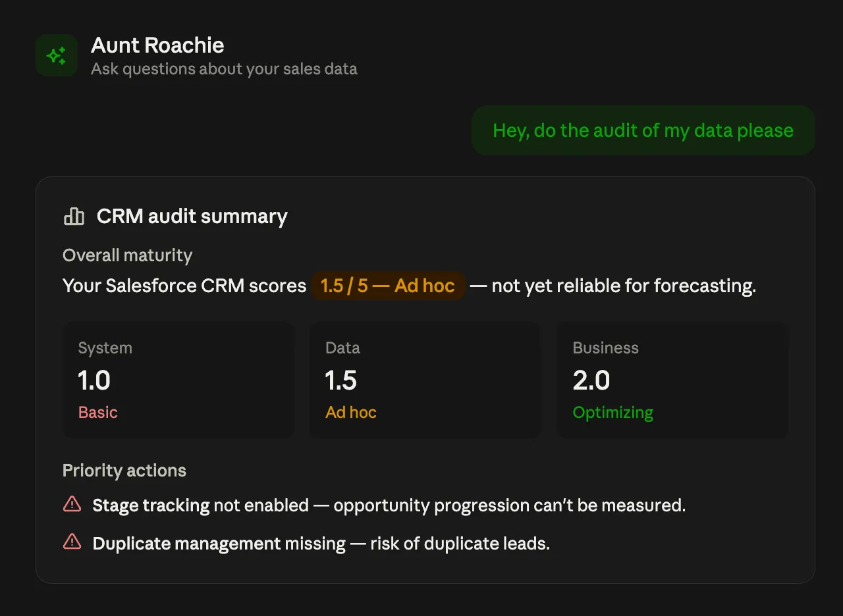Click the '1.0' System score value
This screenshot has height=616, width=843.
tap(94, 380)
